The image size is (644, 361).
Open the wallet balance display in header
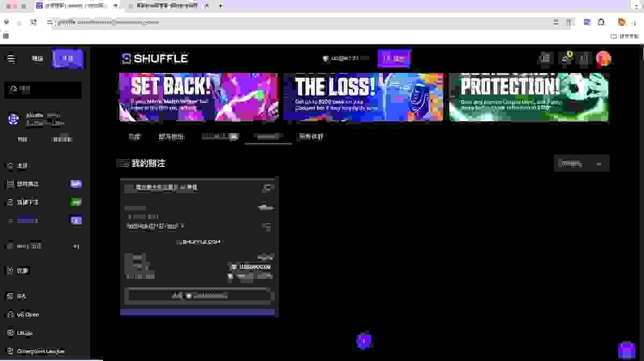(x=346, y=58)
